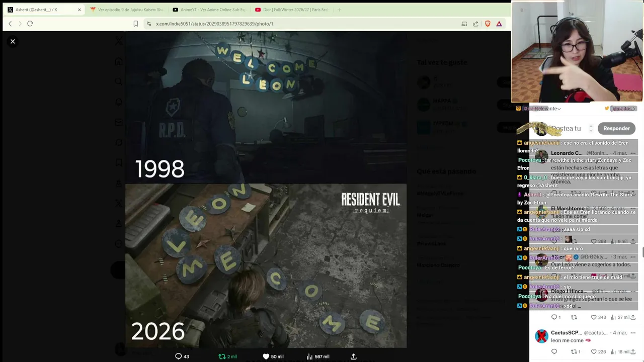644x362 pixels.
Task: Open the more menu on Leonardo C's tweet
Action: (633, 153)
